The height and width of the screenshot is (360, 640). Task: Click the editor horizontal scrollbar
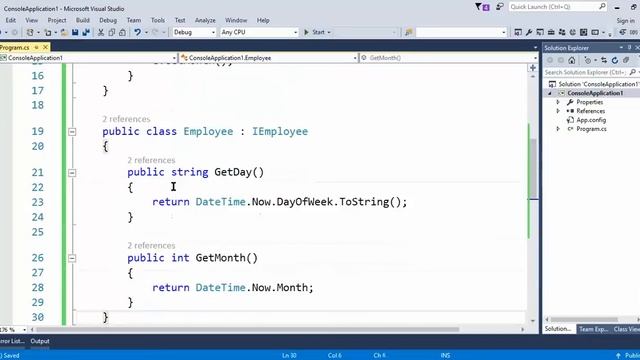pyautogui.click(x=247, y=329)
